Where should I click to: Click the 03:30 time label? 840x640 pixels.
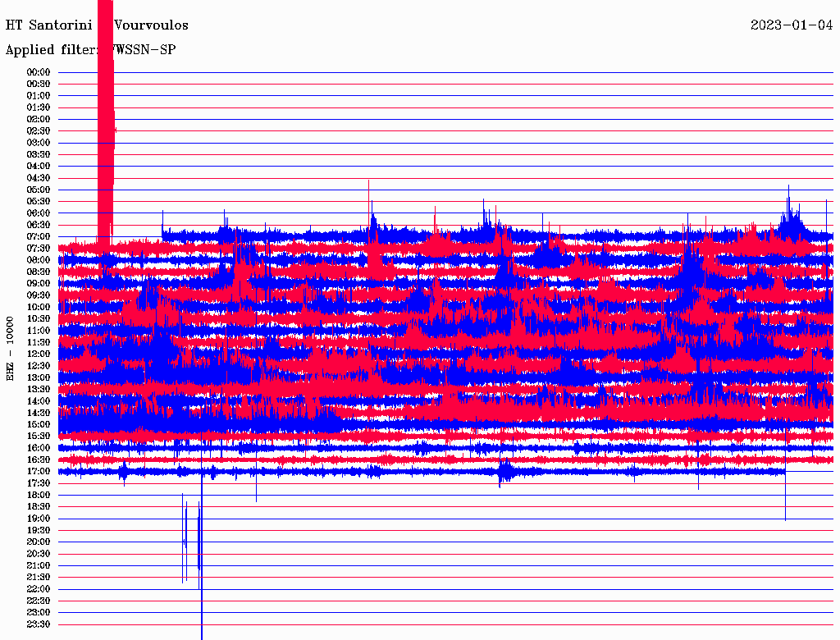click(x=39, y=154)
